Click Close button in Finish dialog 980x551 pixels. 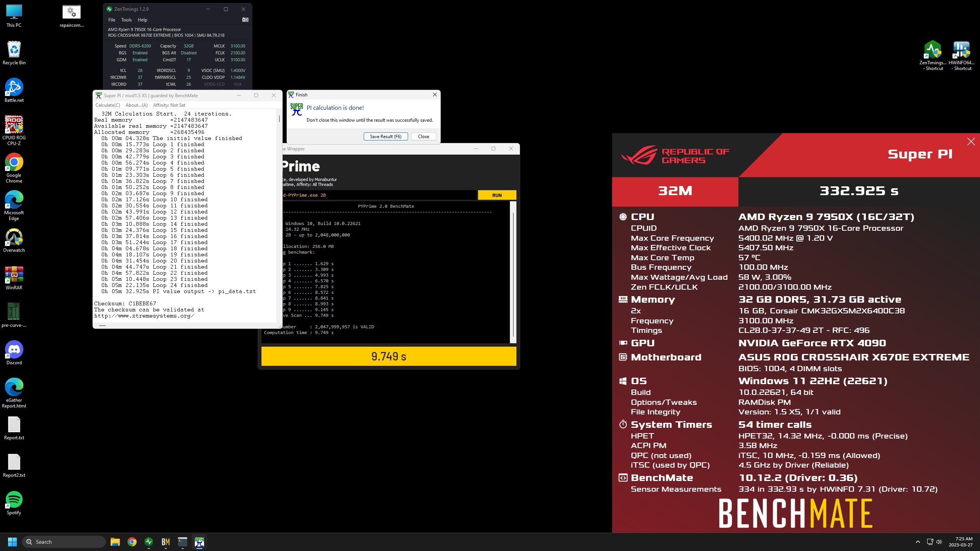pos(423,137)
